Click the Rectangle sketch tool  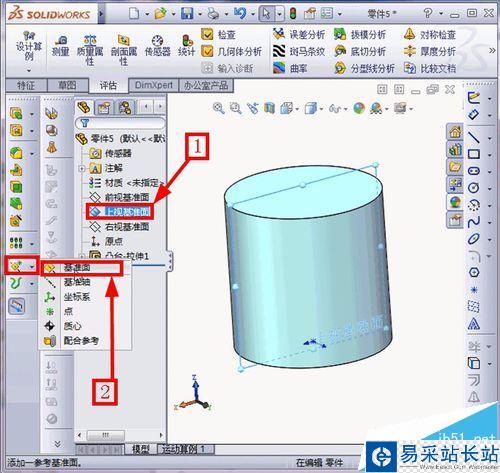[474, 154]
